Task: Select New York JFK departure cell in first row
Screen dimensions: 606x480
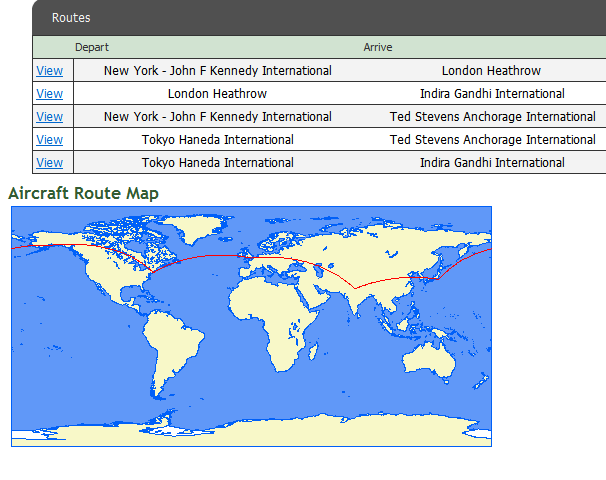Action: (x=218, y=71)
